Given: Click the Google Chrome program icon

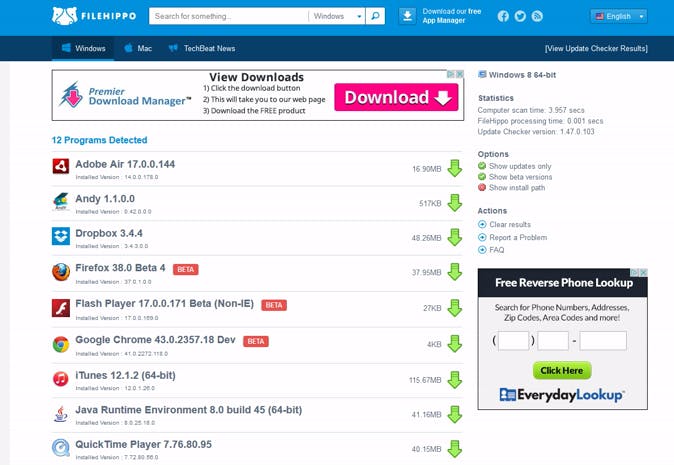Looking at the screenshot, I should tap(61, 344).
